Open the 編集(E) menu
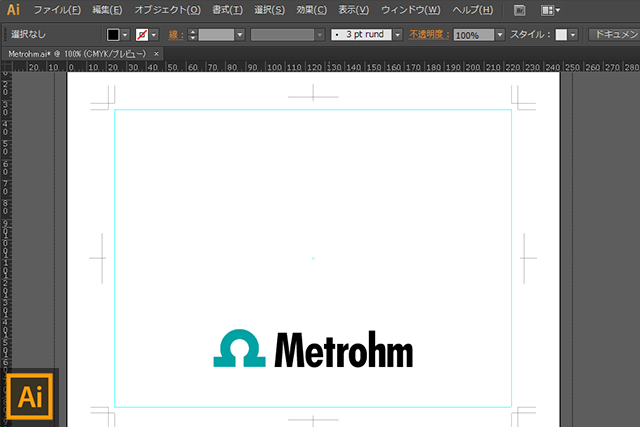 point(107,10)
